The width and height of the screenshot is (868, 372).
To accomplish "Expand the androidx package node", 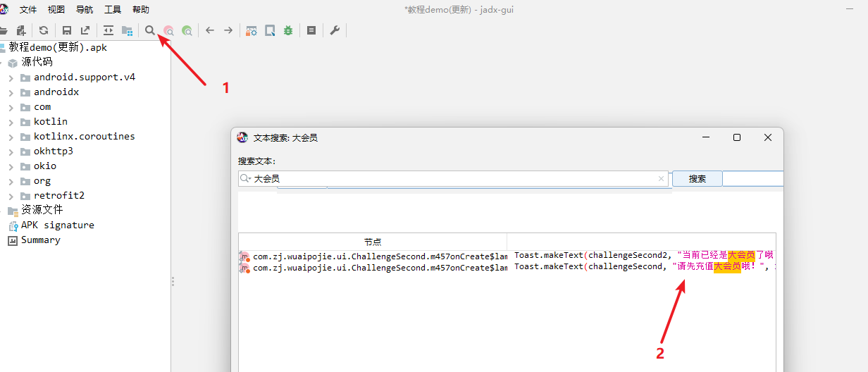I will tap(11, 92).
